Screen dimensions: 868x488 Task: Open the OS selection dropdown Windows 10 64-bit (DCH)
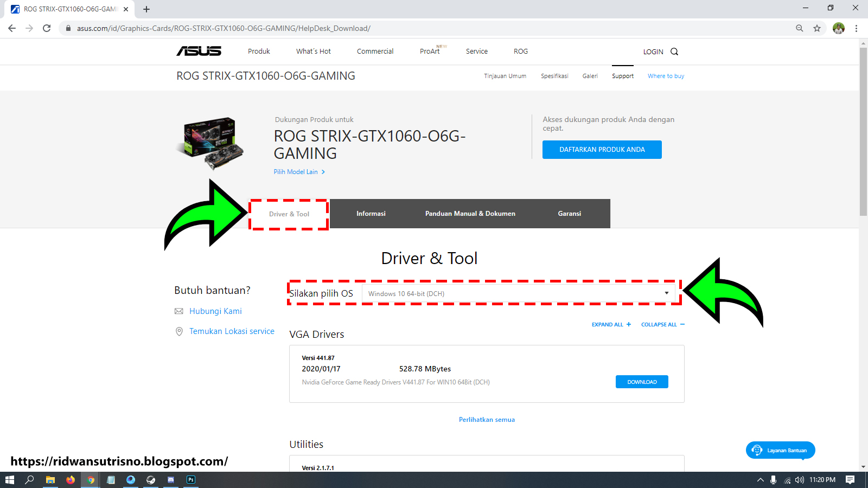click(x=518, y=293)
